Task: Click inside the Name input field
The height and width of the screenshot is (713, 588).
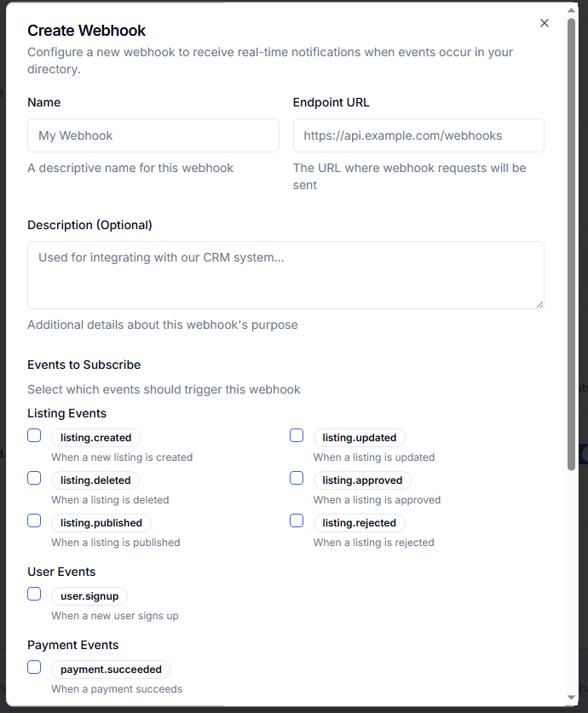Action: [153, 135]
